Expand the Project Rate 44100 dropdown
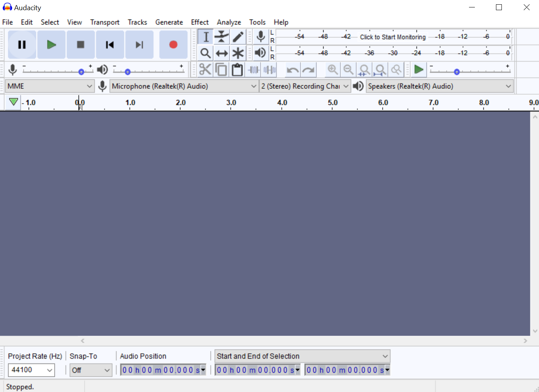Image resolution: width=539 pixels, height=392 pixels. pos(31,370)
